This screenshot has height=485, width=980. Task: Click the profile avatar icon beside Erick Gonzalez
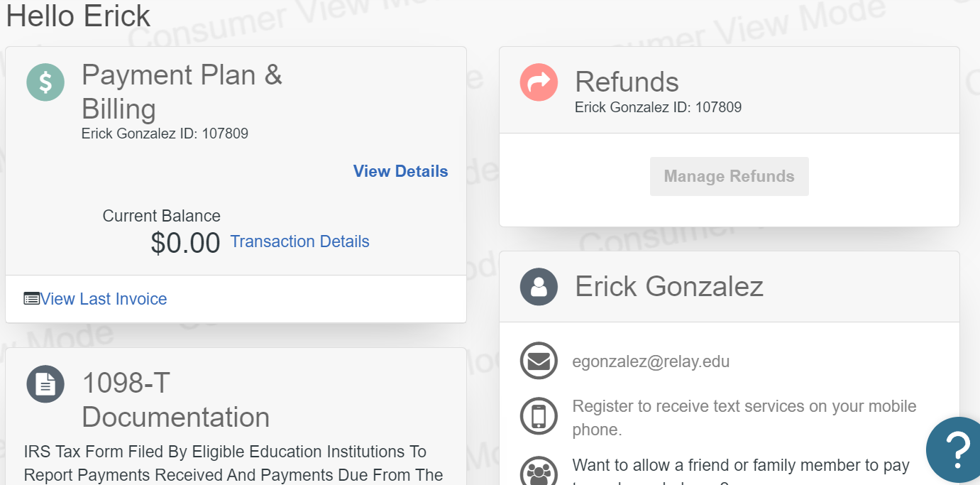coord(539,287)
